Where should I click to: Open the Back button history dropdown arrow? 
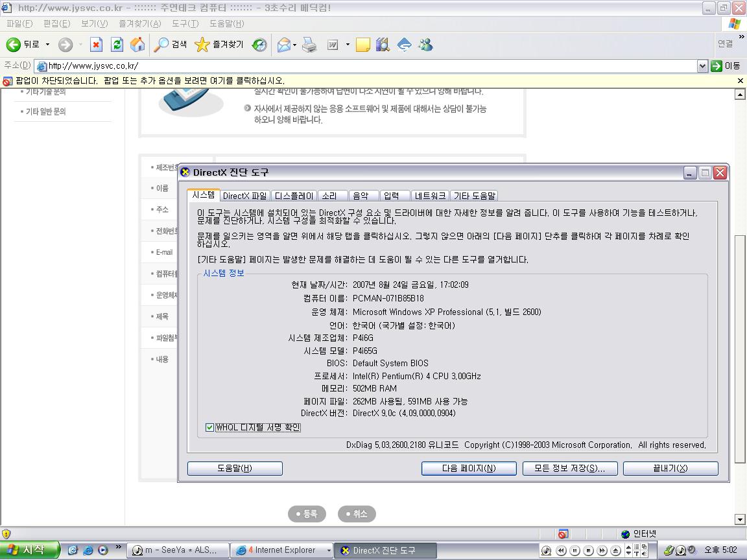47,45
